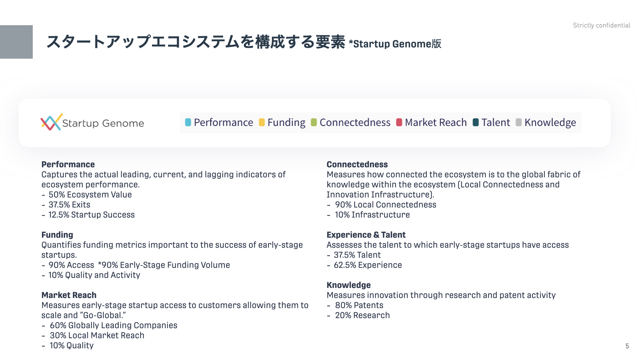Select the Knowledge section heading

[348, 285]
